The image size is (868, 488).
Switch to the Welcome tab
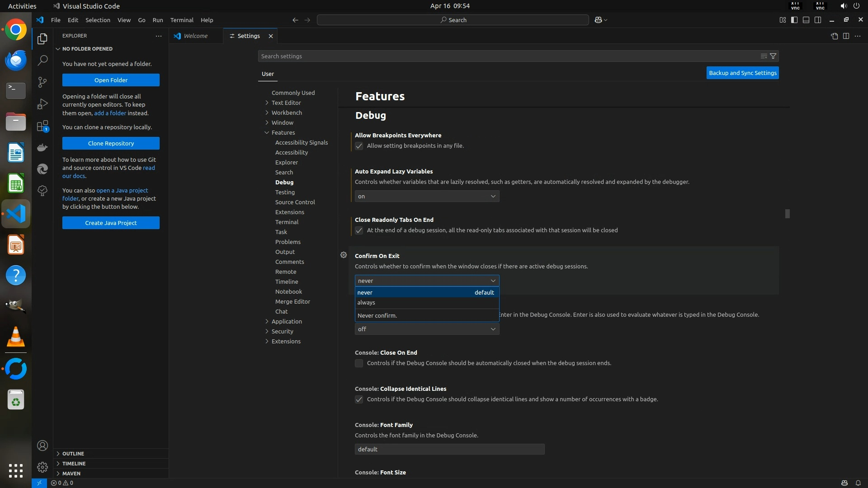[195, 36]
